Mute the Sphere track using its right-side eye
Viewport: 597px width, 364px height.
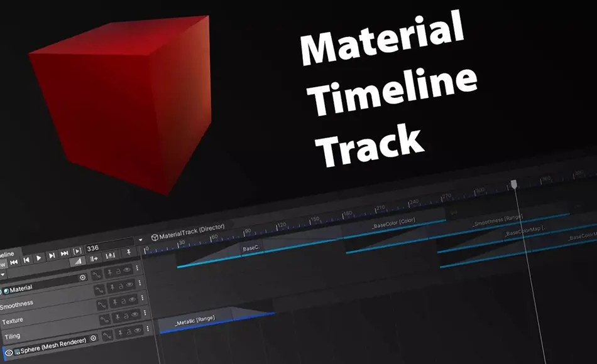[x=138, y=330]
